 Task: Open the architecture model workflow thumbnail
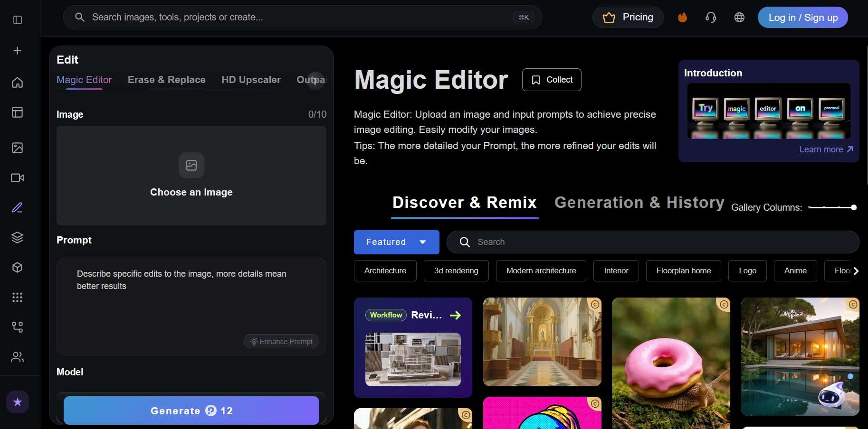(413, 359)
